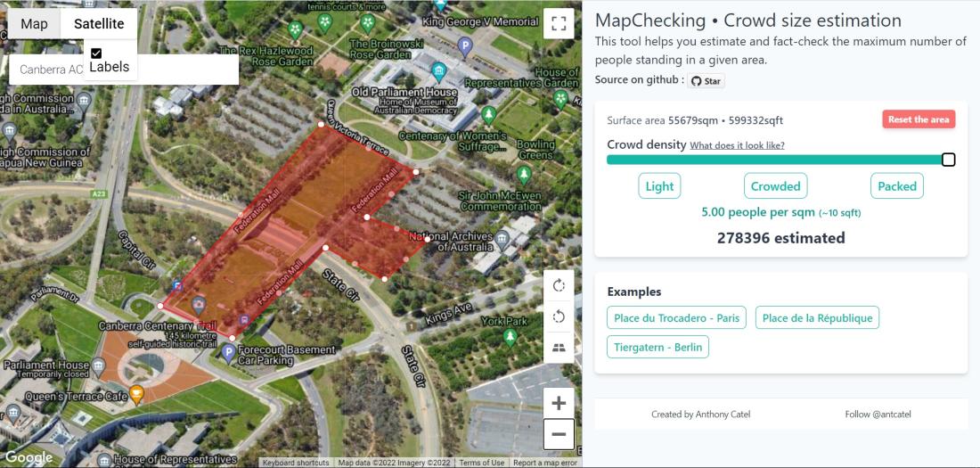
Task: Star the project on GitHub
Action: [706, 81]
